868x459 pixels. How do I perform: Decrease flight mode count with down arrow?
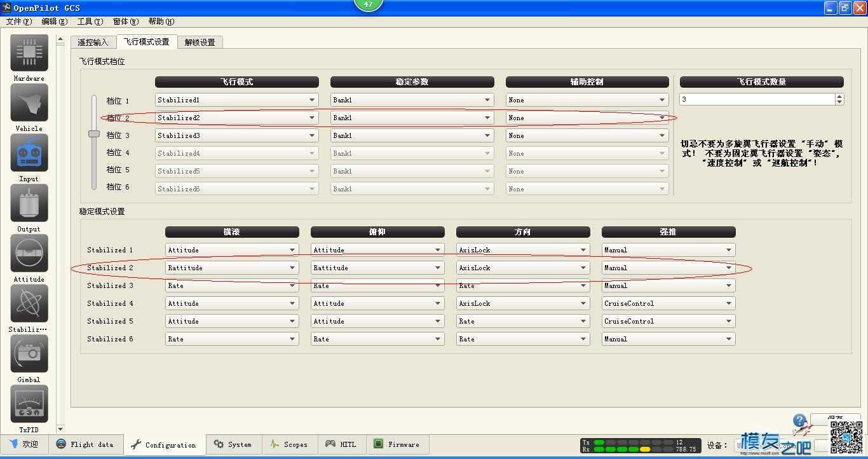pos(839,102)
